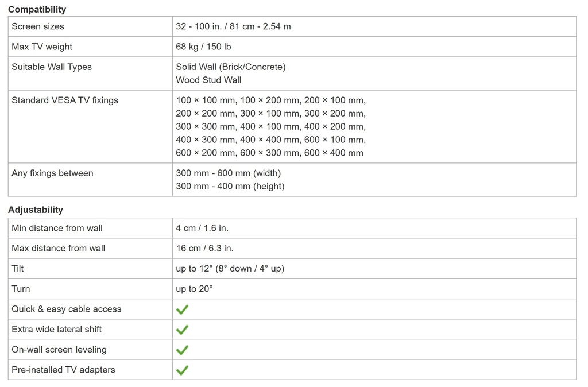This screenshot has width=588, height=387.
Task: Click the 16 cm / 6.3 in. value
Action: click(204, 248)
